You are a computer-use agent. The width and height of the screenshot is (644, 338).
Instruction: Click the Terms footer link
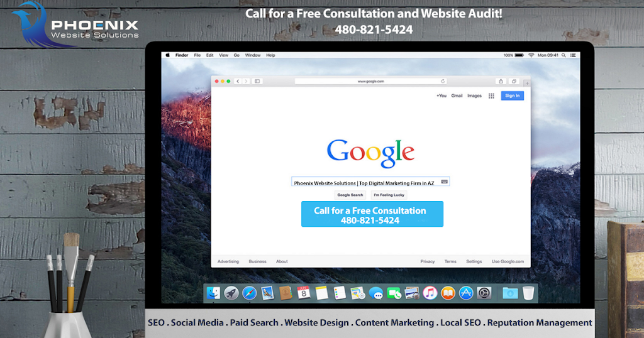[450, 261]
